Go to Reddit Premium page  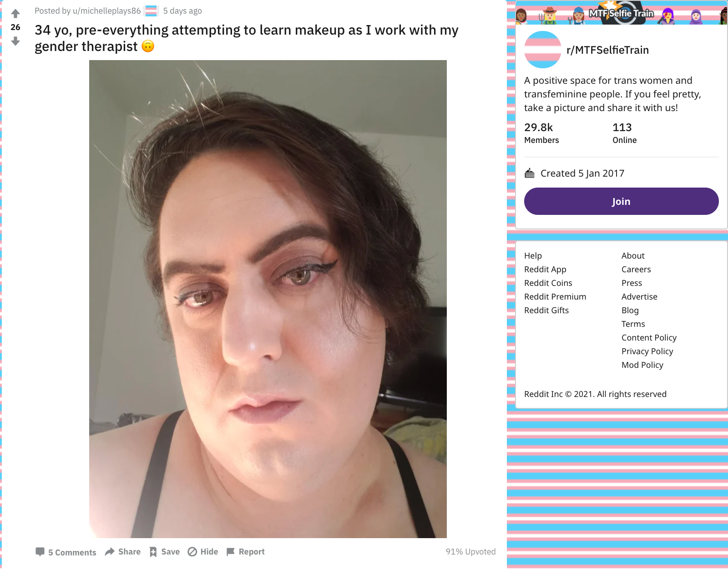555,297
